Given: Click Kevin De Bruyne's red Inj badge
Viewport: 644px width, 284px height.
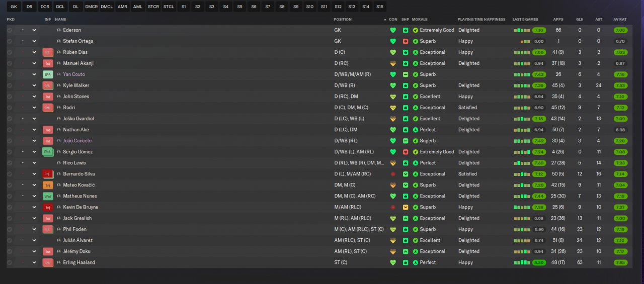Looking at the screenshot, I should click(48, 207).
